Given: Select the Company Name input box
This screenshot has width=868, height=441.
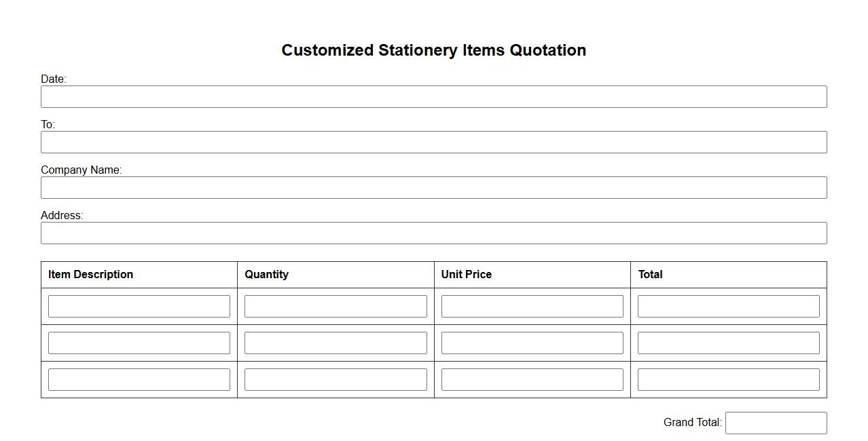Looking at the screenshot, I should (x=433, y=187).
